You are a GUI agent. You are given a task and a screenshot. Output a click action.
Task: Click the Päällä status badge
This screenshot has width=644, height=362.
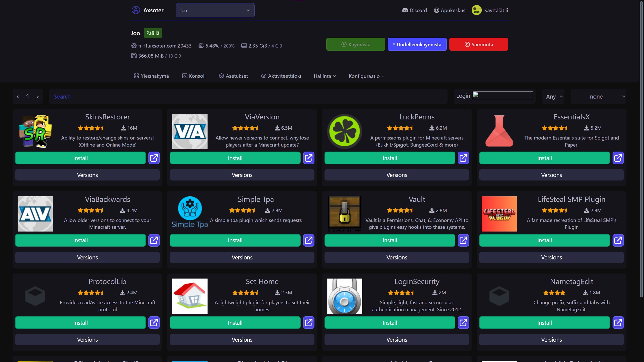pos(153,33)
